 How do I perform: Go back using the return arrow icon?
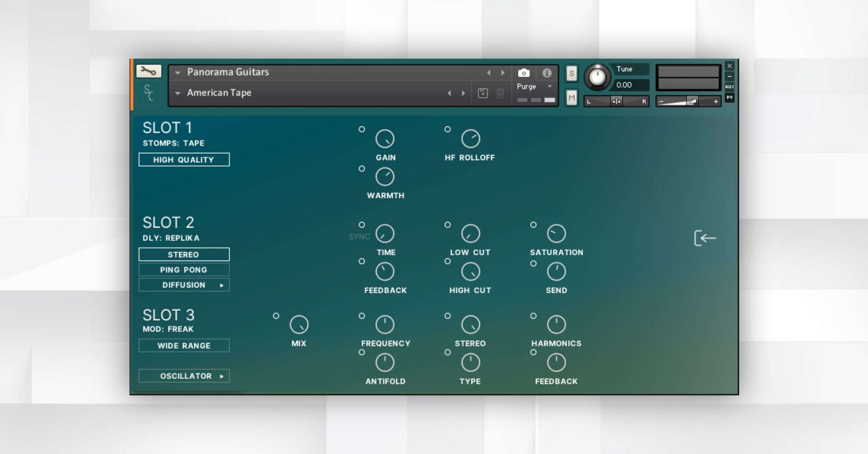(705, 238)
